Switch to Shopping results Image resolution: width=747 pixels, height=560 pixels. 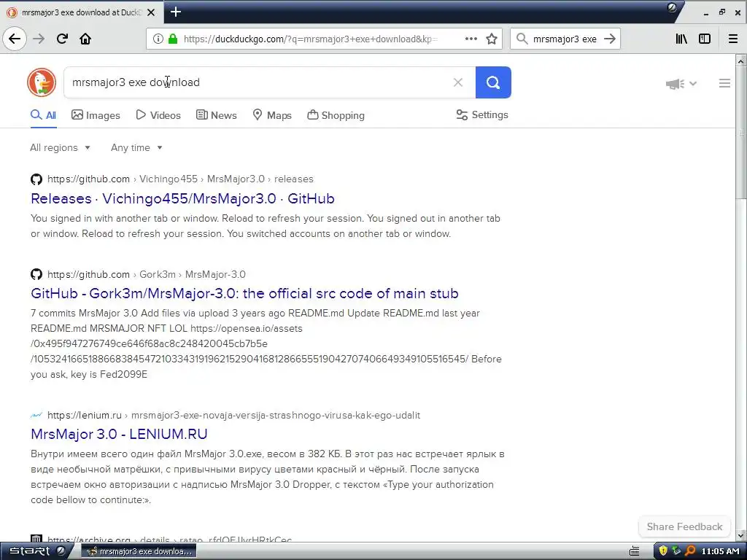[x=336, y=115]
